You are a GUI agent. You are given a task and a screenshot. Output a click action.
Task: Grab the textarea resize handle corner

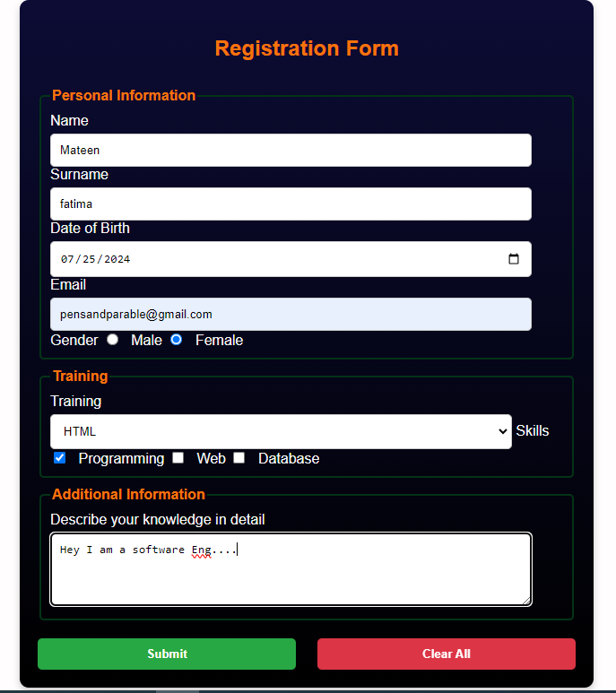pyautogui.click(x=526, y=601)
